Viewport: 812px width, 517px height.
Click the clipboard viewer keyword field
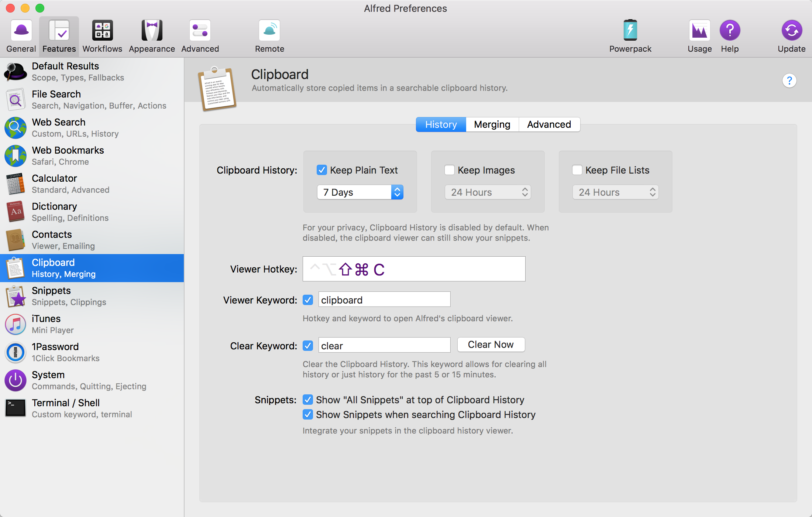coord(384,299)
